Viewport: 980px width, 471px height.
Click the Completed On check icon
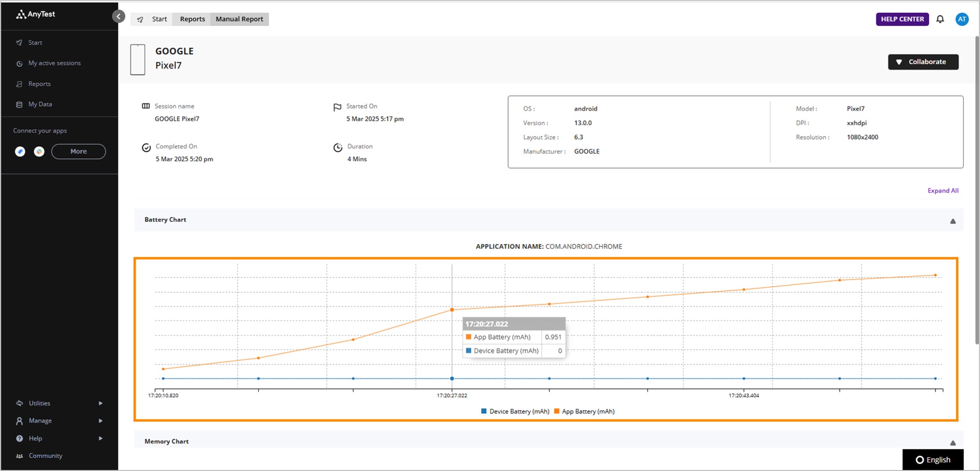point(146,147)
